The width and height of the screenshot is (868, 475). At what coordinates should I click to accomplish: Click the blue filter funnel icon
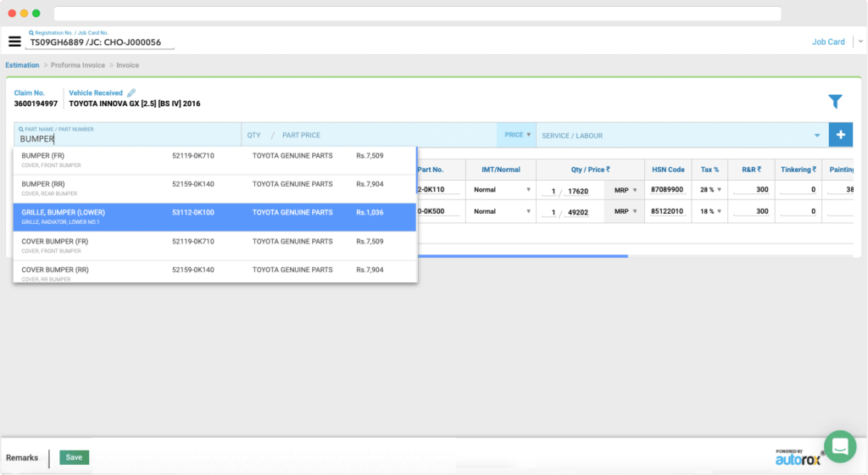tap(835, 102)
